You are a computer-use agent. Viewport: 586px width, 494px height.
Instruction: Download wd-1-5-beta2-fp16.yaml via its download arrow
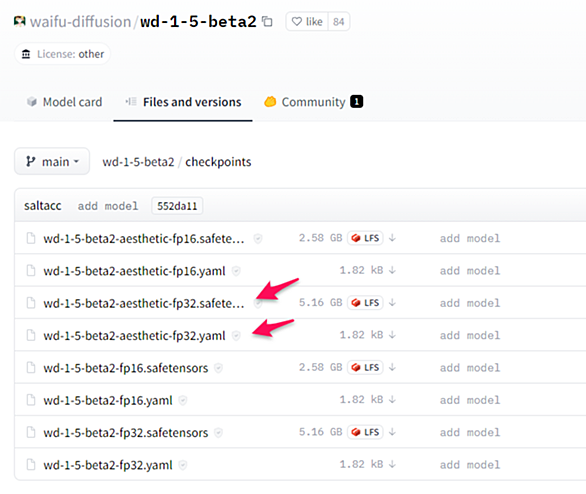(x=392, y=400)
